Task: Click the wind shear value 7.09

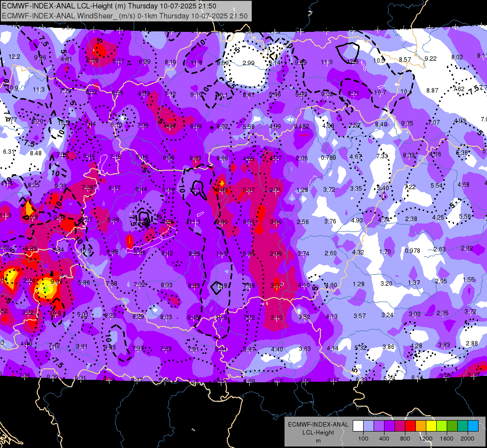Action: [x=143, y=125]
